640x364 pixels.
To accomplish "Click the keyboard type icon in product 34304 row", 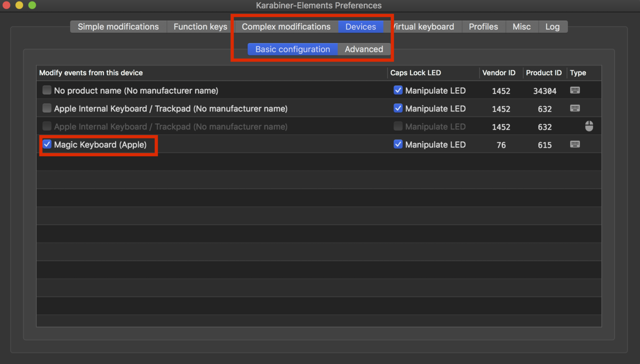I will 575,90.
